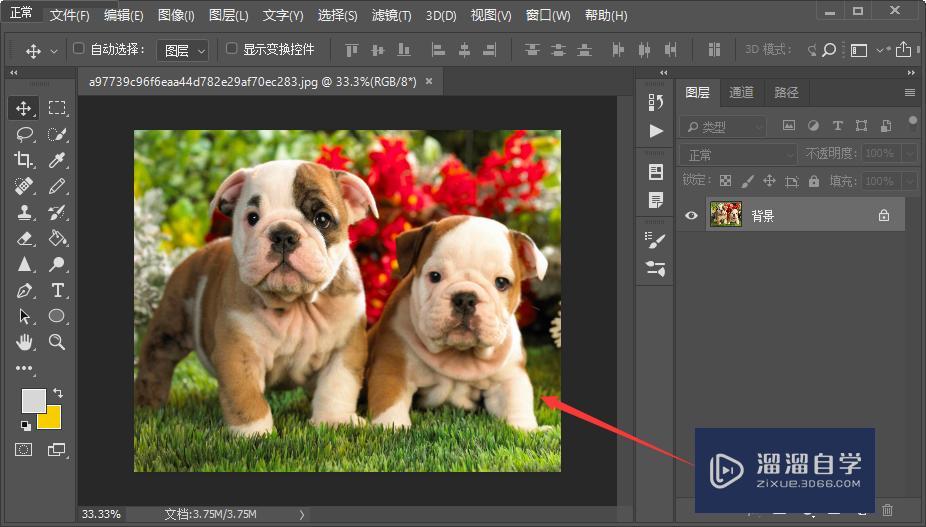
Task: Pick the Hand tool
Action: (x=24, y=341)
